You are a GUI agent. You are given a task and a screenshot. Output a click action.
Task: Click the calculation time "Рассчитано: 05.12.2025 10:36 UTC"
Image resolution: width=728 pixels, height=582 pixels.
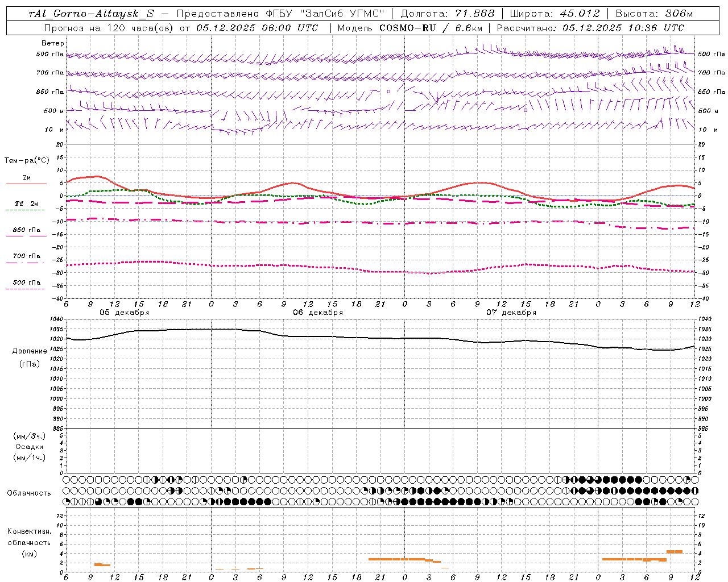[590, 28]
